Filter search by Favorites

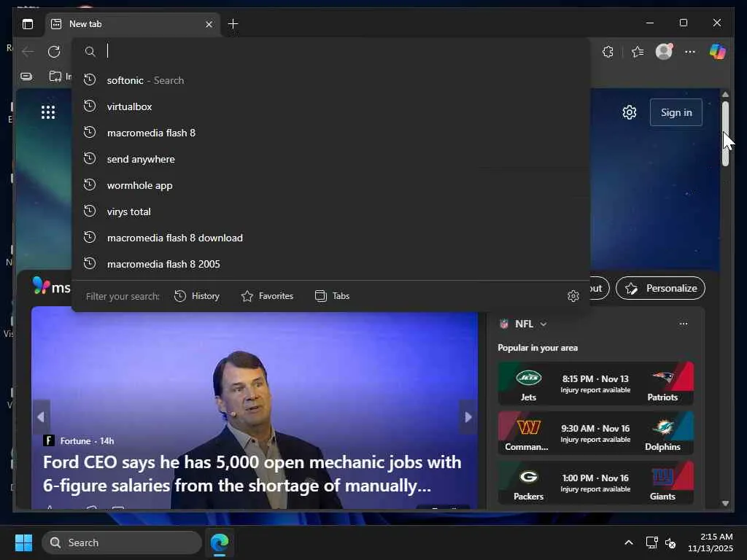pos(267,296)
